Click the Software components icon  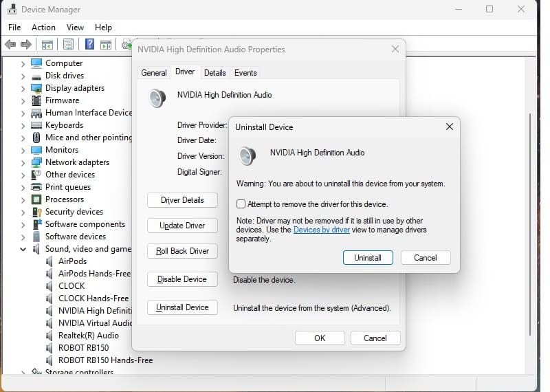pyautogui.click(x=36, y=224)
